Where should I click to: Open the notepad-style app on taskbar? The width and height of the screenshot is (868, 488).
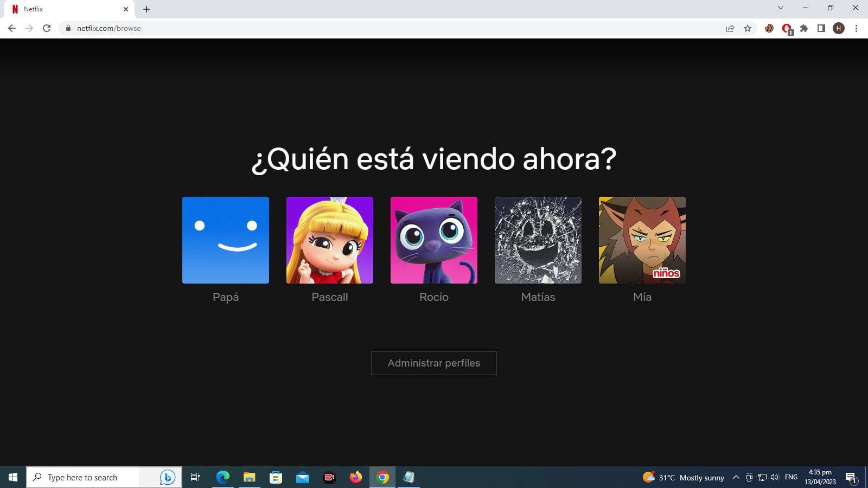coord(409,477)
